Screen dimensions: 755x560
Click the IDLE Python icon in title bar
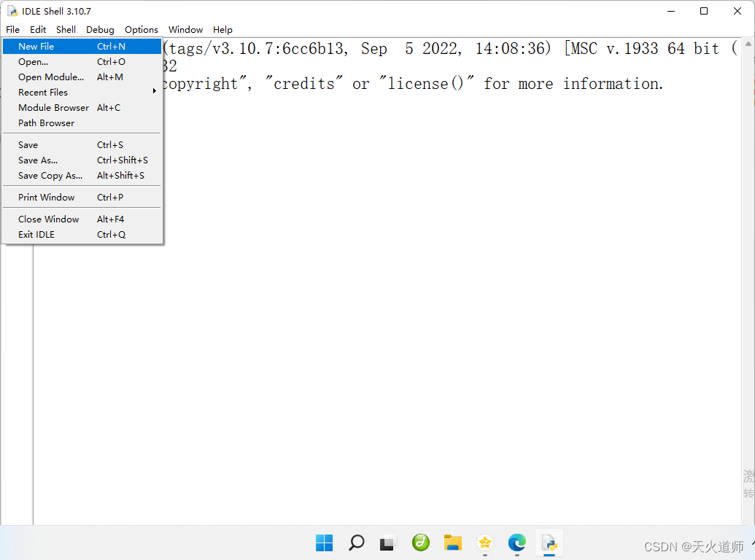pyautogui.click(x=12, y=11)
